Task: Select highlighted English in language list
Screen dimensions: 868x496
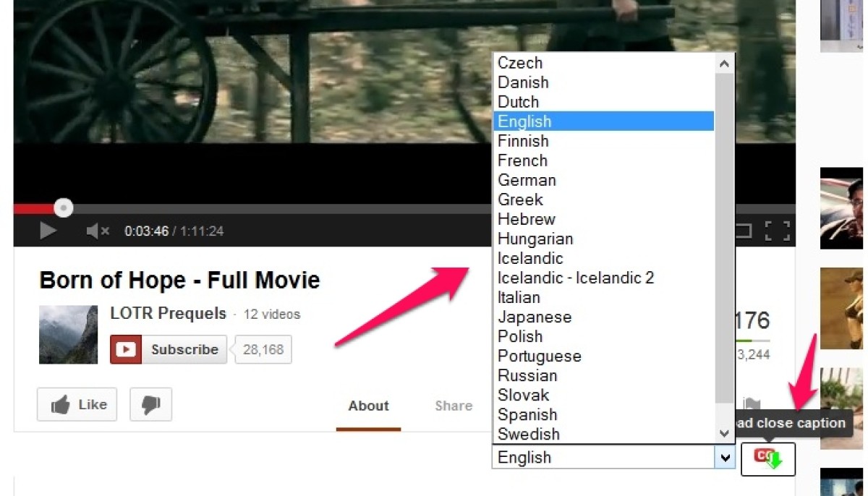Action: (603, 121)
